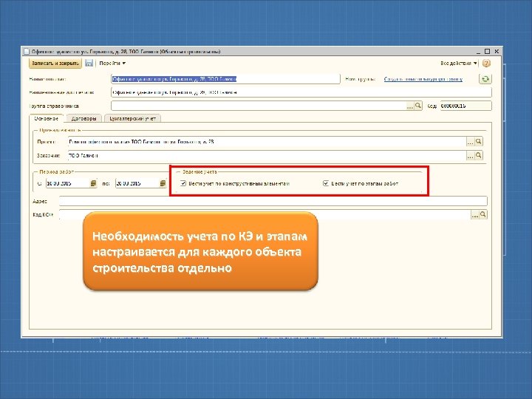Click the ellipsis button in Код КСН field
This screenshot has height=399, width=532.
[x=474, y=215]
